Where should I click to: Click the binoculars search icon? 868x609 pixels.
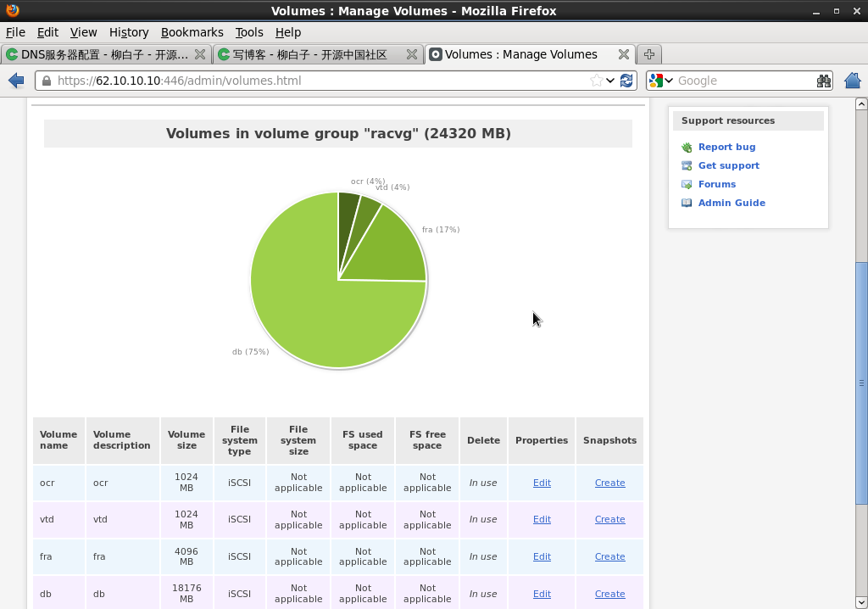click(x=823, y=81)
